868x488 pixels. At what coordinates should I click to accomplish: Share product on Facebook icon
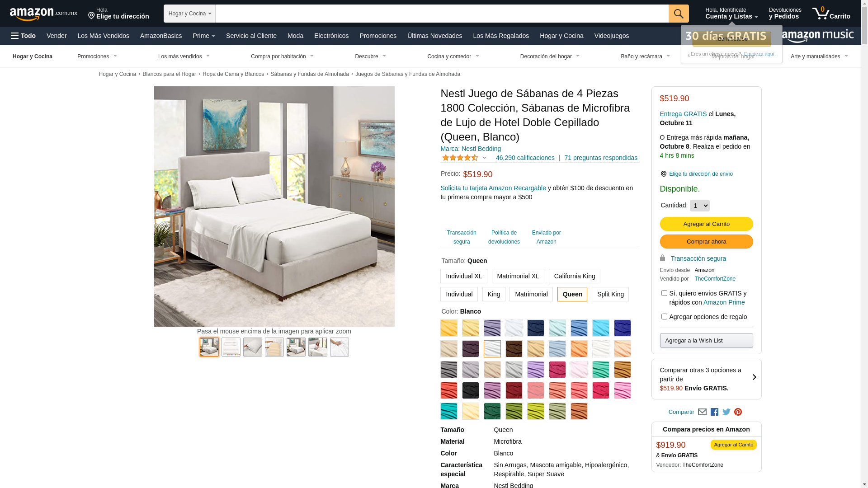click(x=714, y=412)
